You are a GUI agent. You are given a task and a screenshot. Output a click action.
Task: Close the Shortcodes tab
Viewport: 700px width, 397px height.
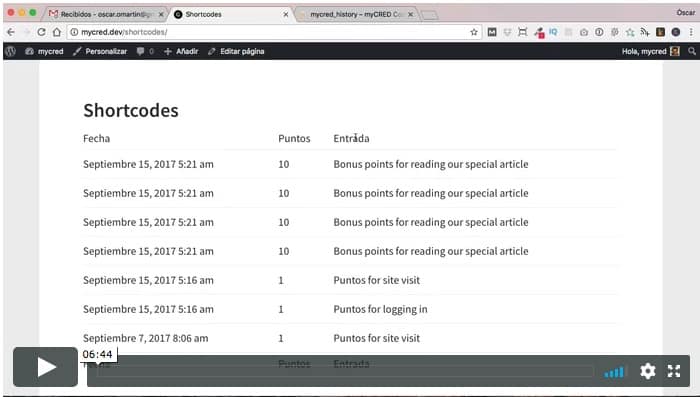[286, 14]
